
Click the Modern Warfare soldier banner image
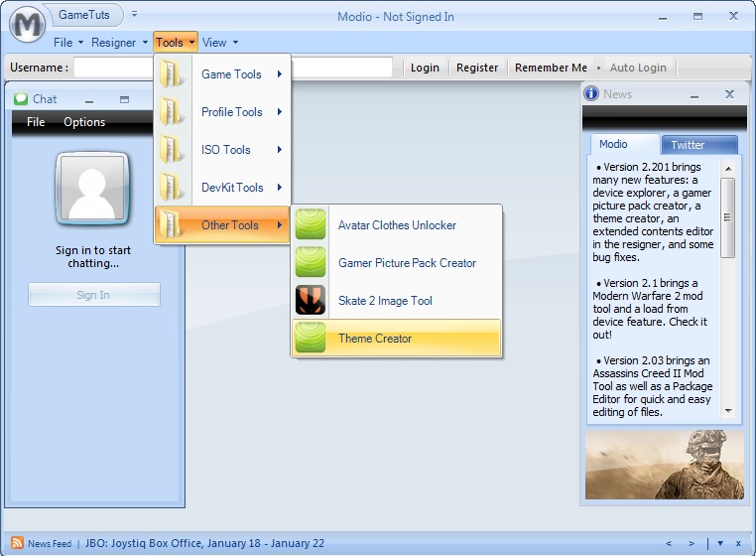tap(665, 465)
